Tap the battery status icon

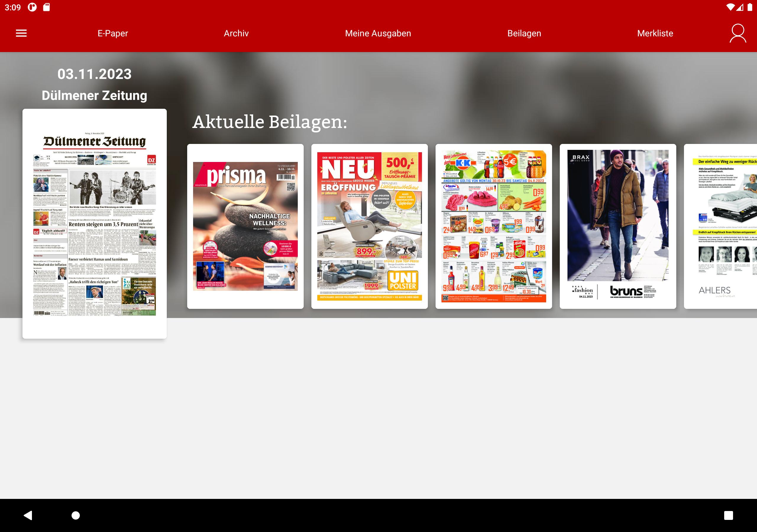click(x=750, y=7)
